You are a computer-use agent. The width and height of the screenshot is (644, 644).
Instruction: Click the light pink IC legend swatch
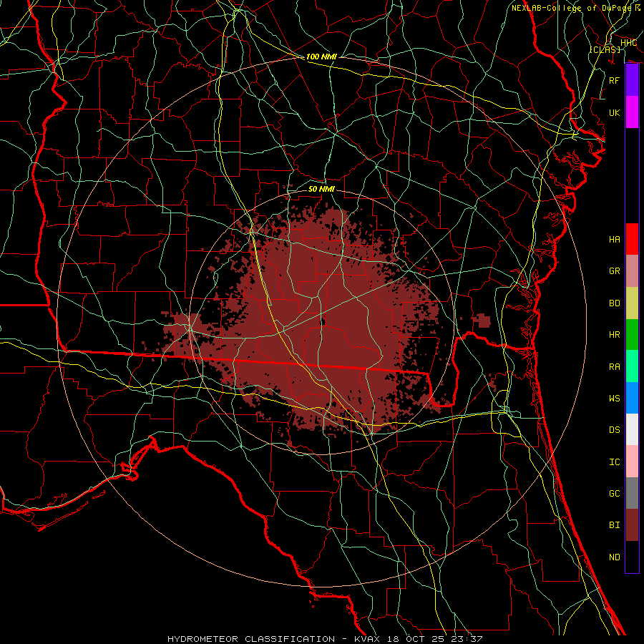point(632,462)
